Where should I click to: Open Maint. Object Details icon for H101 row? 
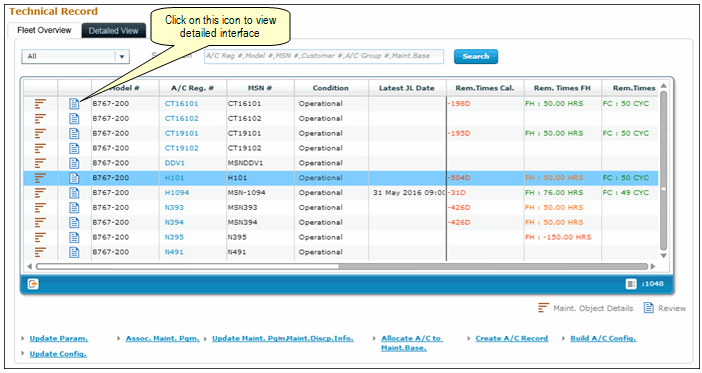(40, 178)
